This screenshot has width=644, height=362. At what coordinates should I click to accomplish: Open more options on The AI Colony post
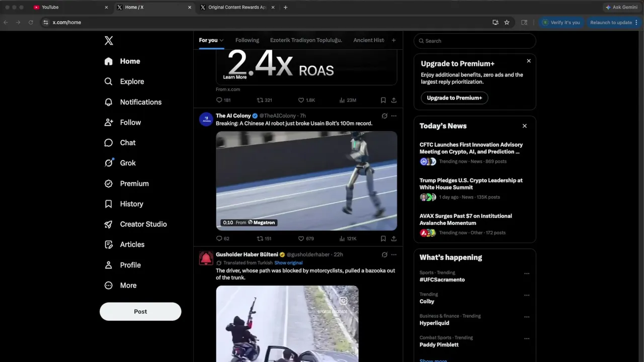click(x=394, y=116)
